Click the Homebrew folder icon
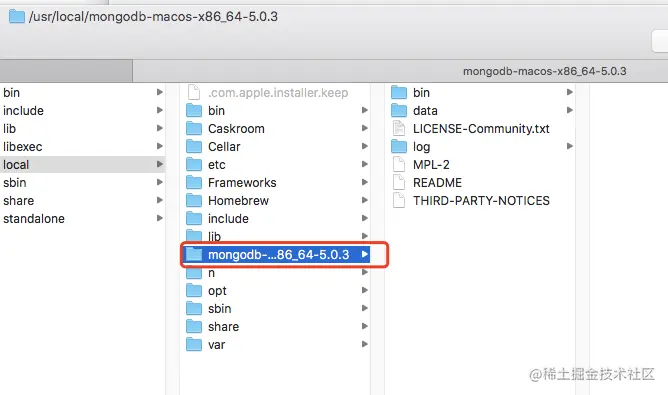 coord(194,200)
